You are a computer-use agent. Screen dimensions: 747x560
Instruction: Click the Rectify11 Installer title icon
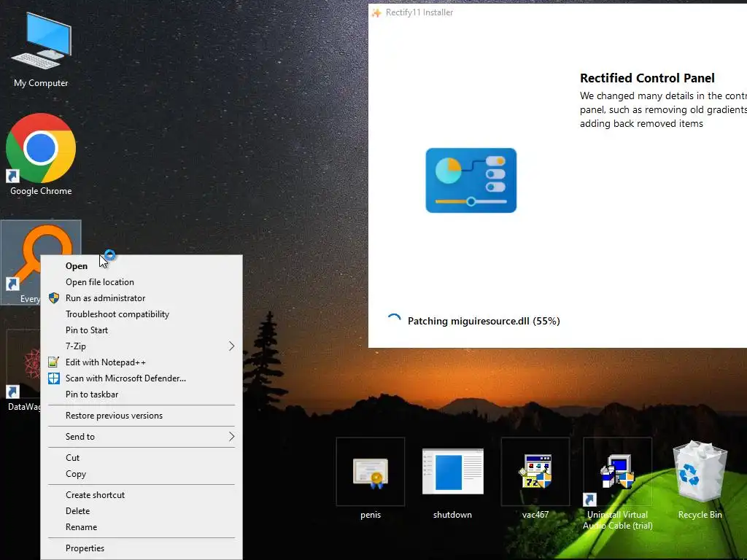[376, 12]
